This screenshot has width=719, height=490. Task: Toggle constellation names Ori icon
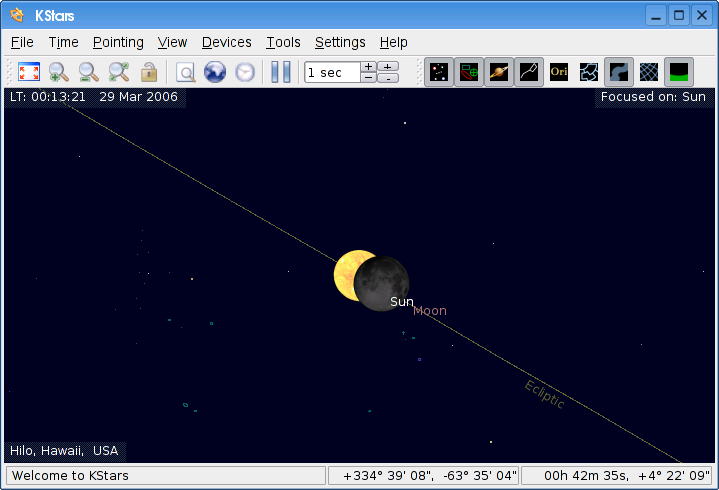(559, 72)
